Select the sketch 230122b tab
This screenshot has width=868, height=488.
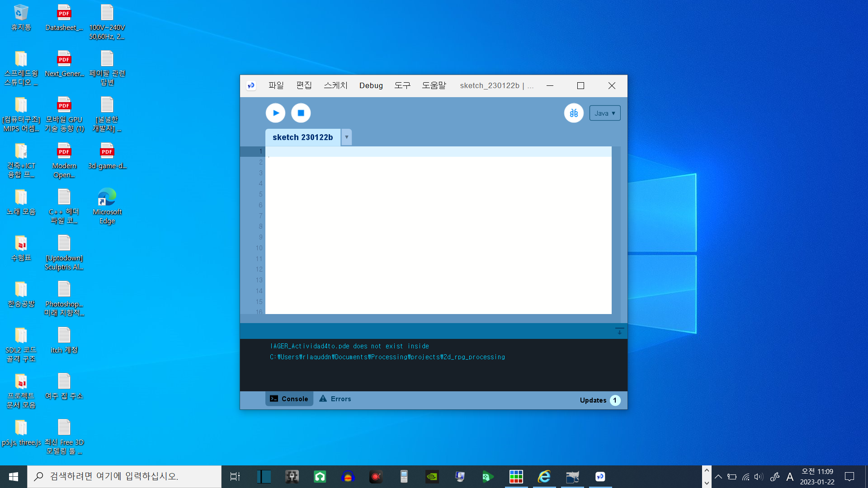coord(302,137)
